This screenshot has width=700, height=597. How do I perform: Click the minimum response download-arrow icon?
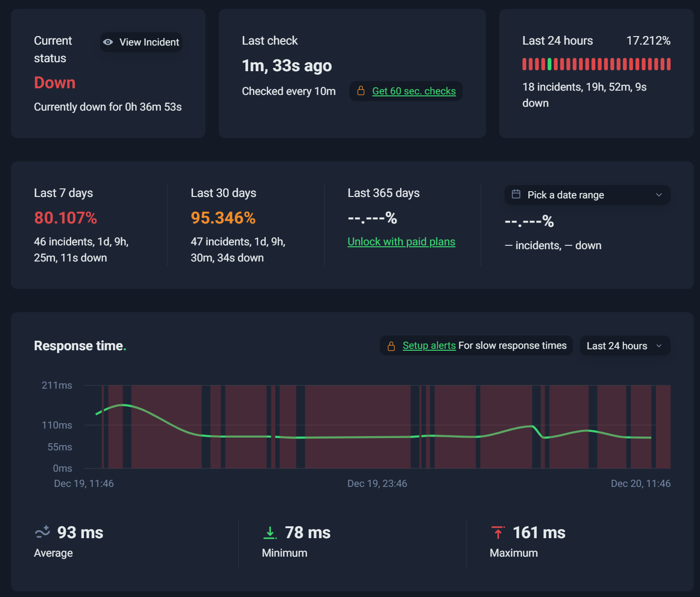click(x=270, y=532)
